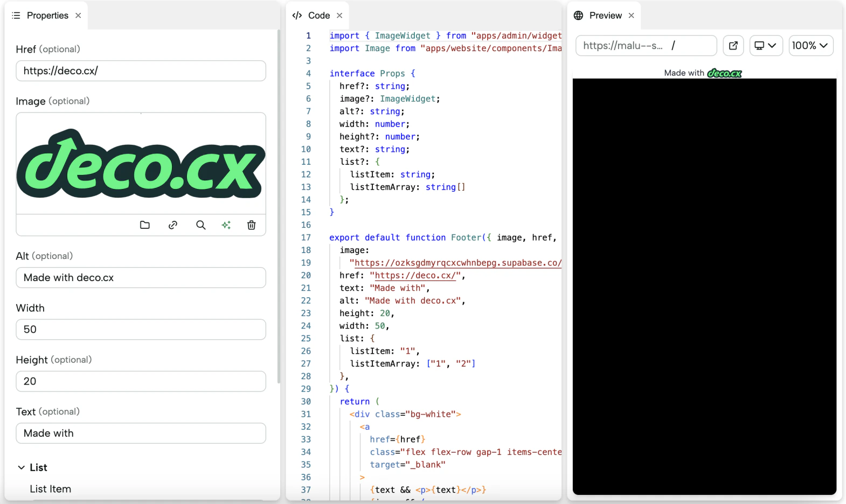Click the Width input field

[x=141, y=330]
